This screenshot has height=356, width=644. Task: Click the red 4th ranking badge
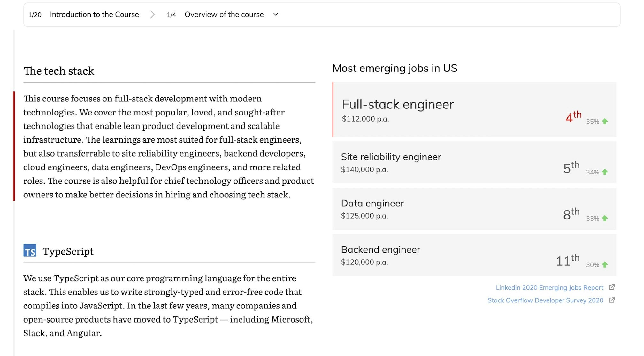pyautogui.click(x=573, y=117)
